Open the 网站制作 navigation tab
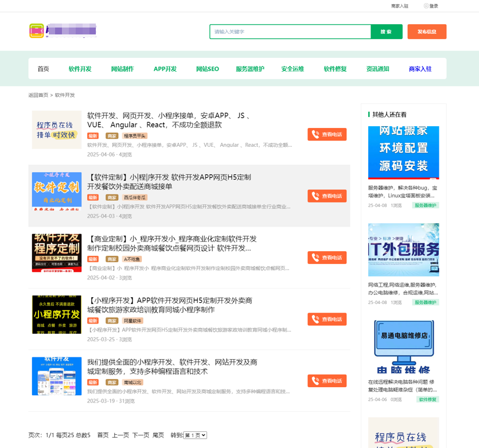Viewport: 479px width, 448px height. [123, 69]
